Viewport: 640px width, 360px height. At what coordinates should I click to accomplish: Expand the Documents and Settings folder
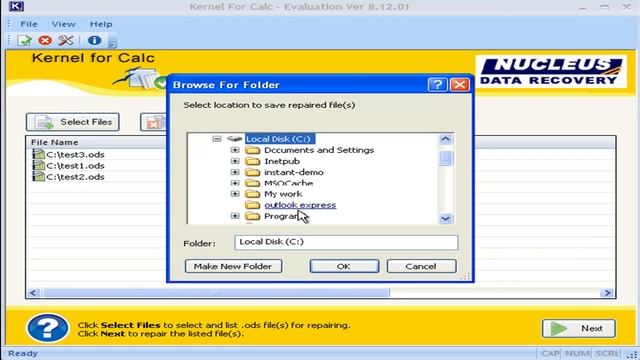(x=235, y=150)
